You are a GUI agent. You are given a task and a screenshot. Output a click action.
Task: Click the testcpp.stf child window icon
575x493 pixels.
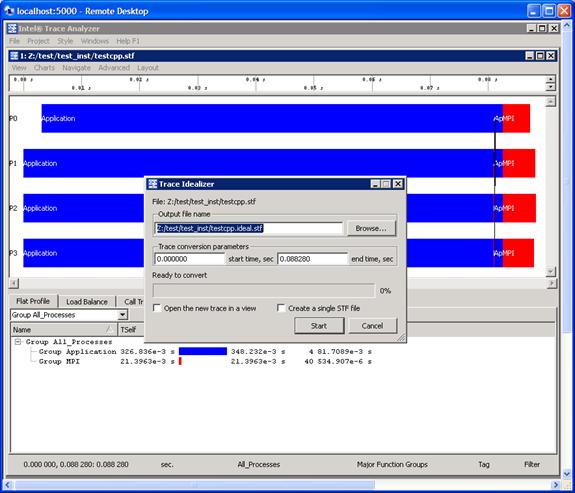click(14, 56)
